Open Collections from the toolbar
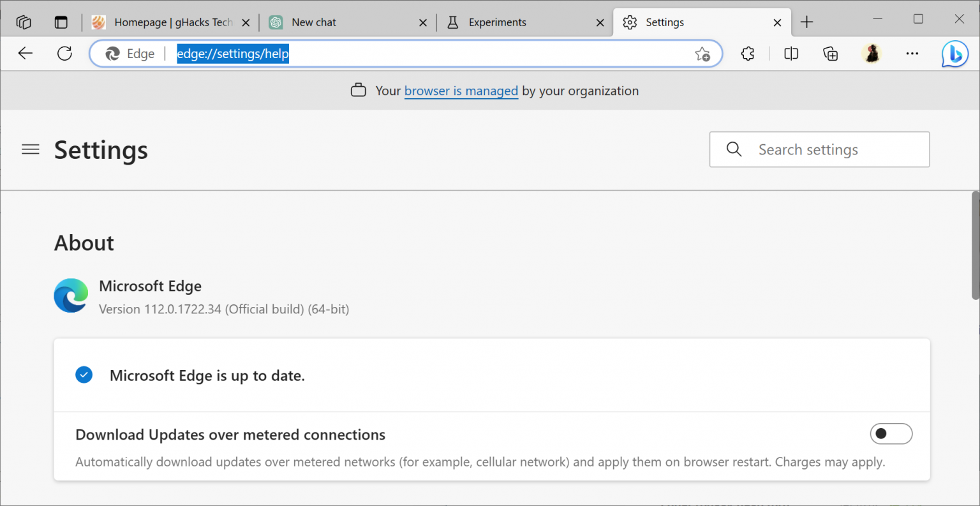 pyautogui.click(x=830, y=54)
